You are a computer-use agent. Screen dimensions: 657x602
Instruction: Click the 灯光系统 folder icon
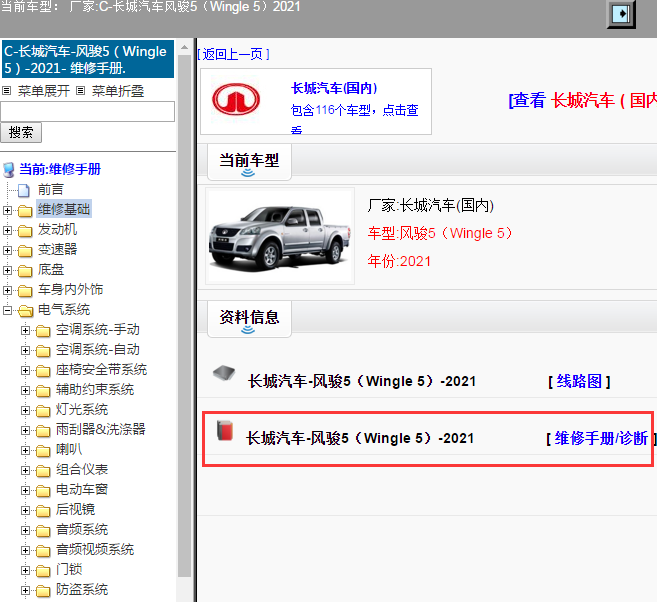(43, 411)
